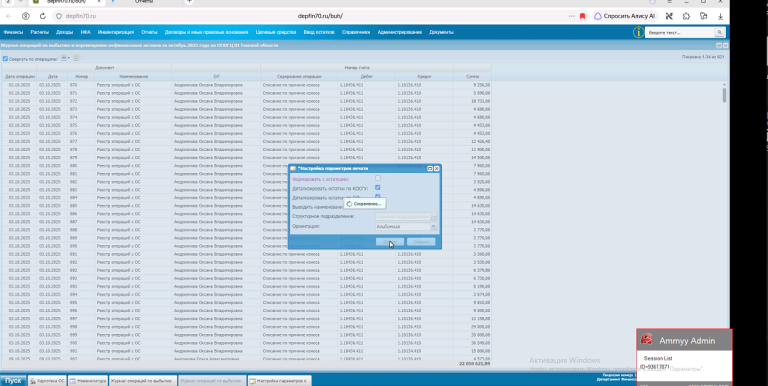Click the Закрыть button in dialog
The height and width of the screenshot is (386, 768).
(x=421, y=241)
